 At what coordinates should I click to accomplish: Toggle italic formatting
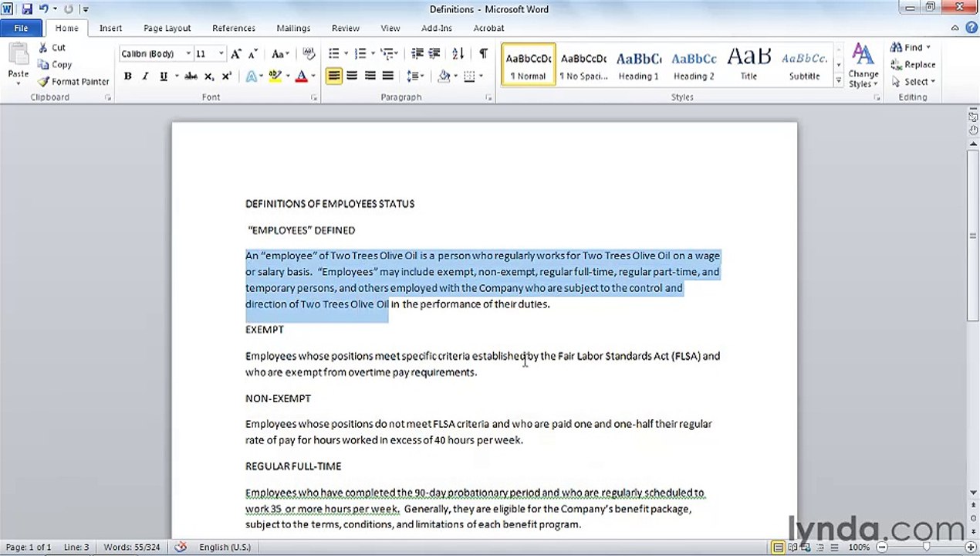pos(144,76)
